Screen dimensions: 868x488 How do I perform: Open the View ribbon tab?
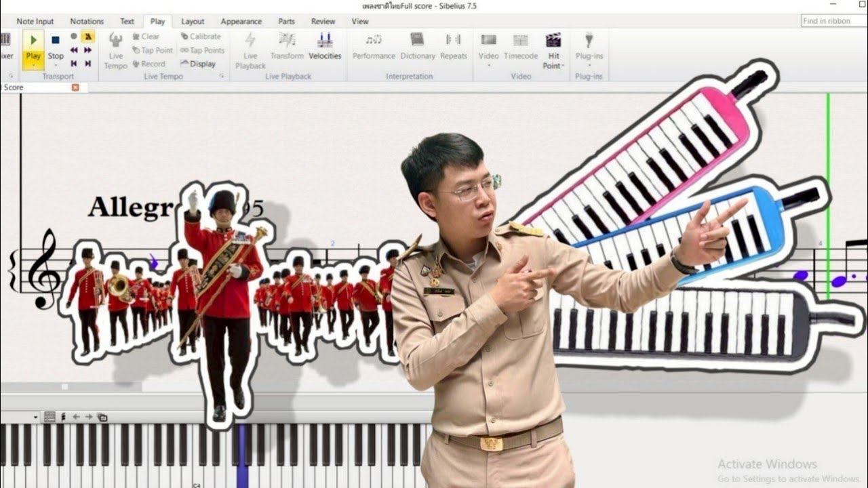pos(360,22)
